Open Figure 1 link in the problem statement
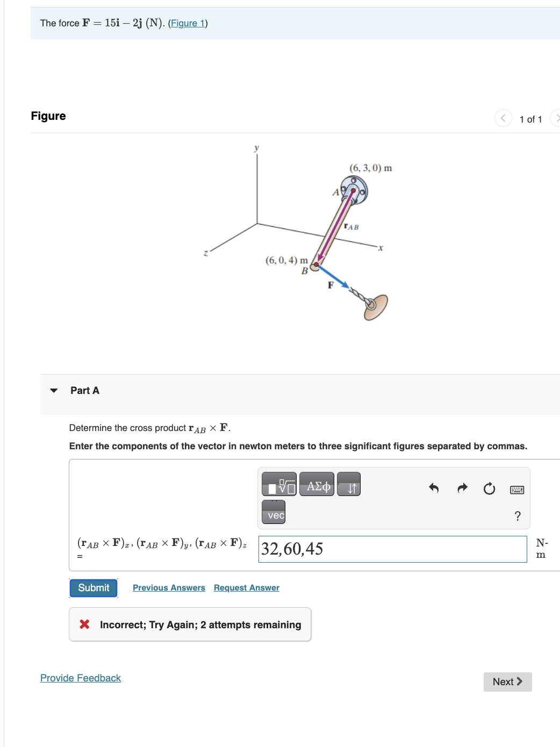Image resolution: width=560 pixels, height=747 pixels. (x=188, y=23)
